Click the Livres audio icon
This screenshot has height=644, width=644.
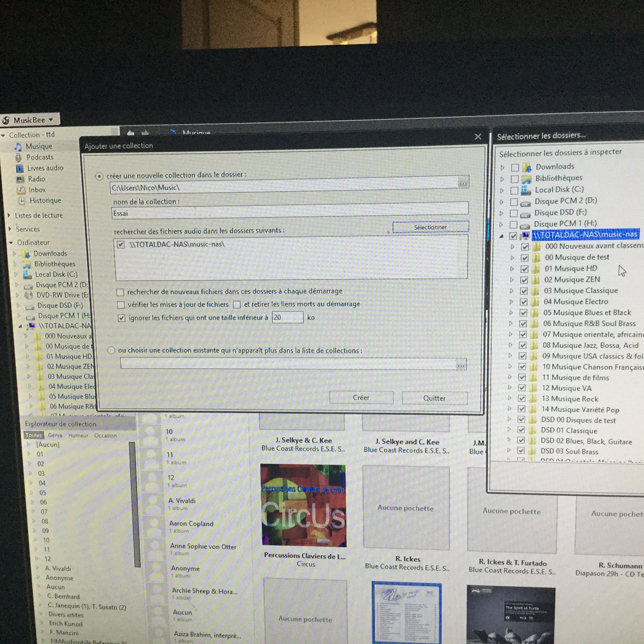[20, 168]
